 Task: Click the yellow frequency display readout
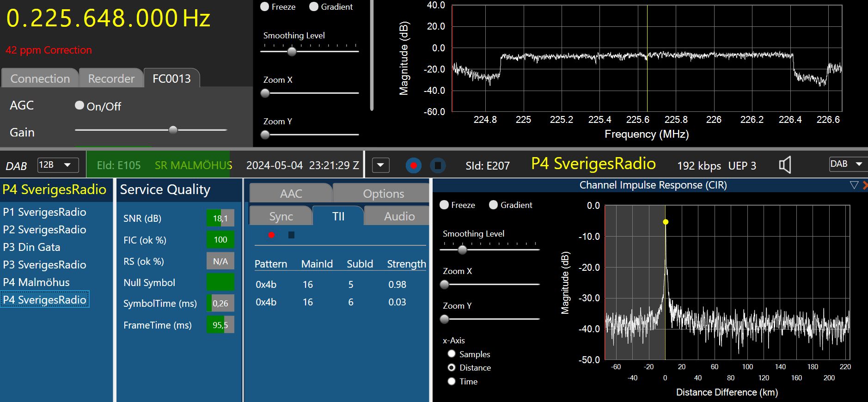[108, 18]
